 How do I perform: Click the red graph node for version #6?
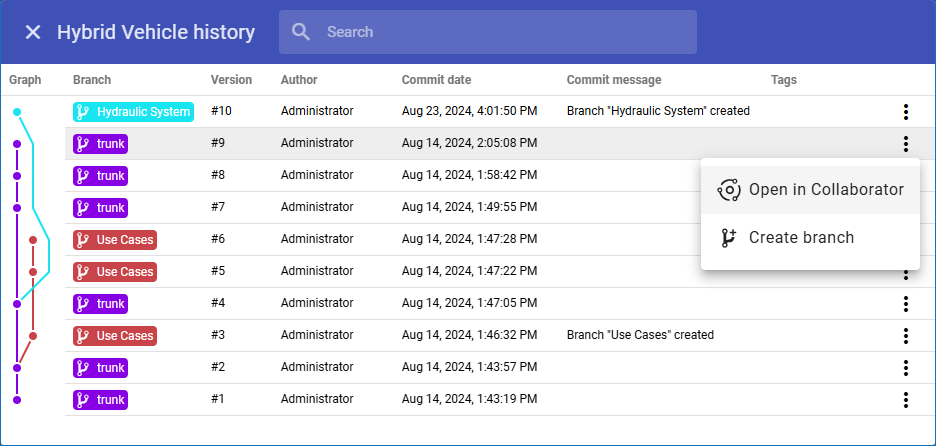pyautogui.click(x=33, y=240)
